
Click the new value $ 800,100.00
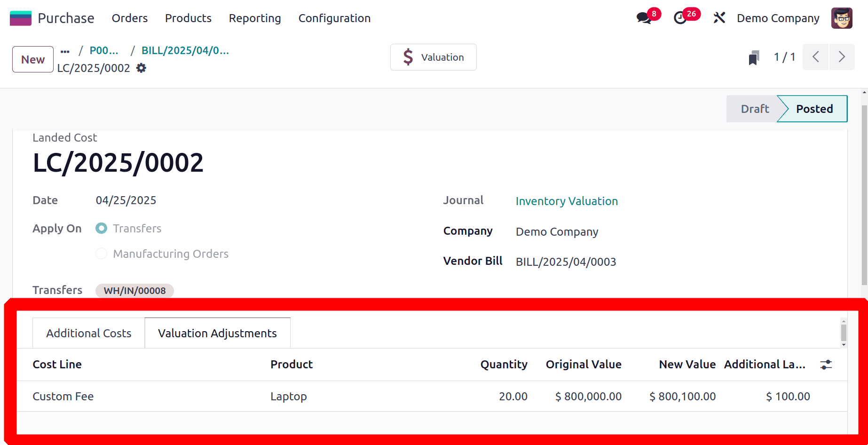point(682,397)
